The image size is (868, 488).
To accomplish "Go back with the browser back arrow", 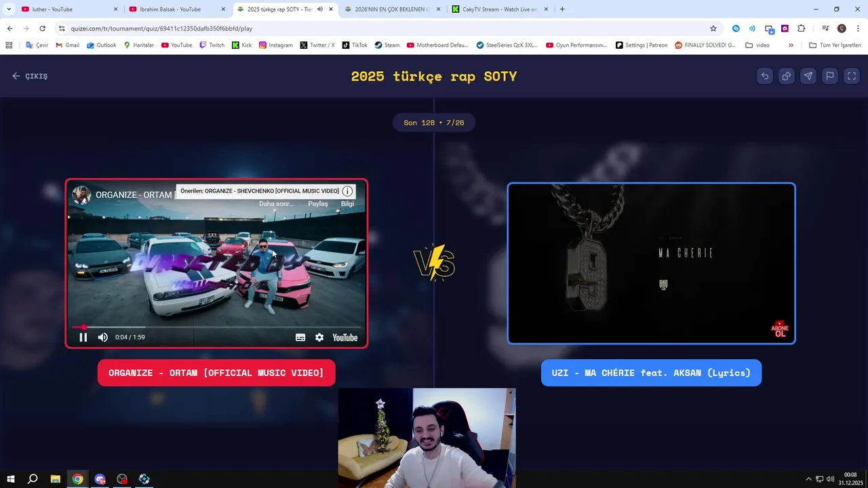I will pos(9,28).
